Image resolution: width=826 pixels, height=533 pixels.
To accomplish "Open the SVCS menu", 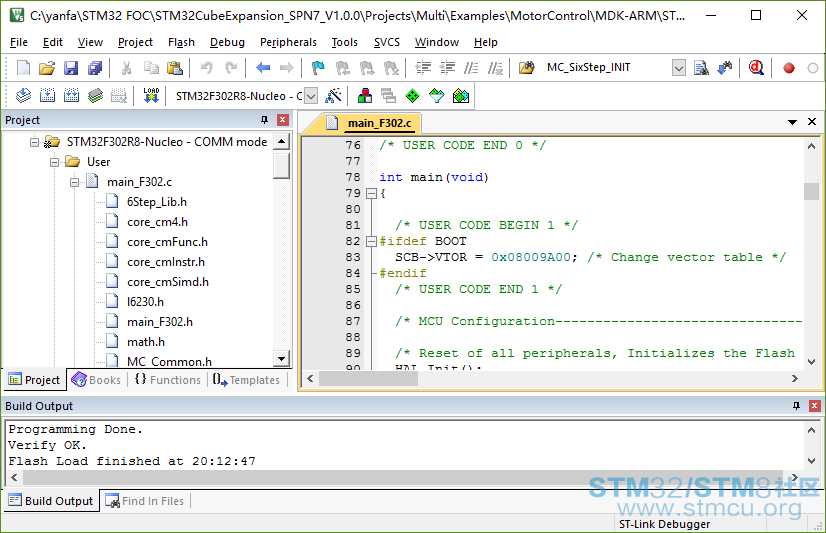I will (387, 42).
